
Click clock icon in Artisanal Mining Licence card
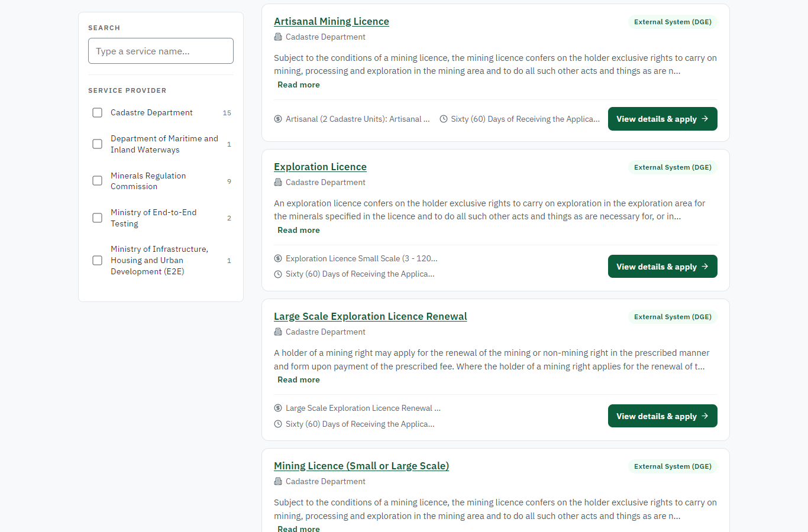coord(444,119)
